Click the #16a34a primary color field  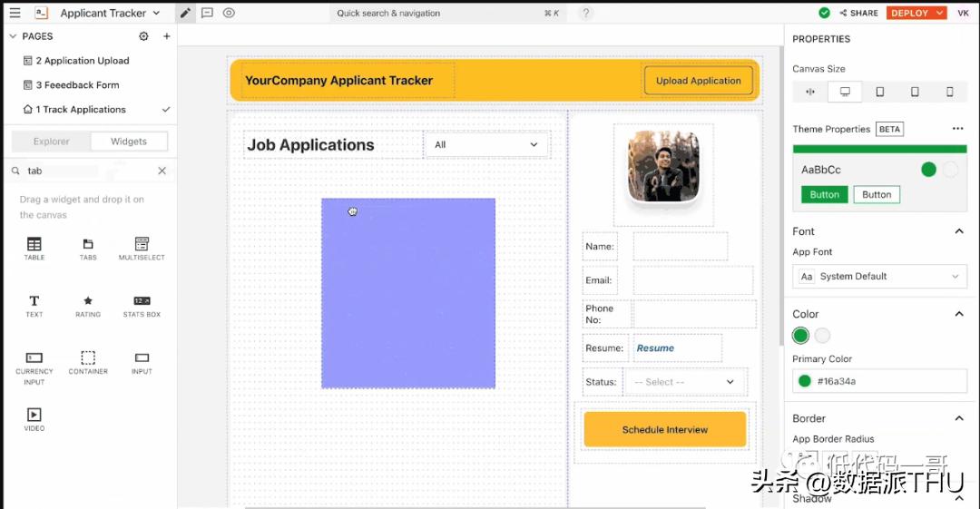pyautogui.click(x=879, y=381)
